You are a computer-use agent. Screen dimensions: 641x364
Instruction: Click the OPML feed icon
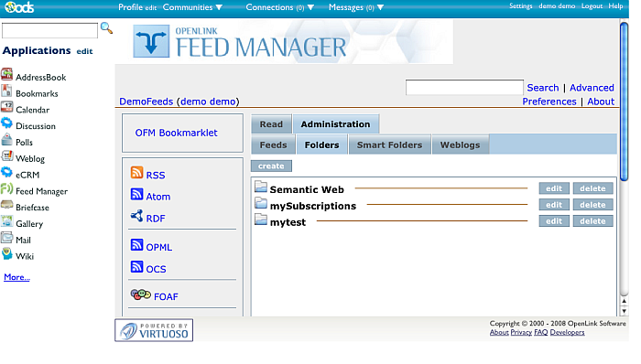coord(136,245)
